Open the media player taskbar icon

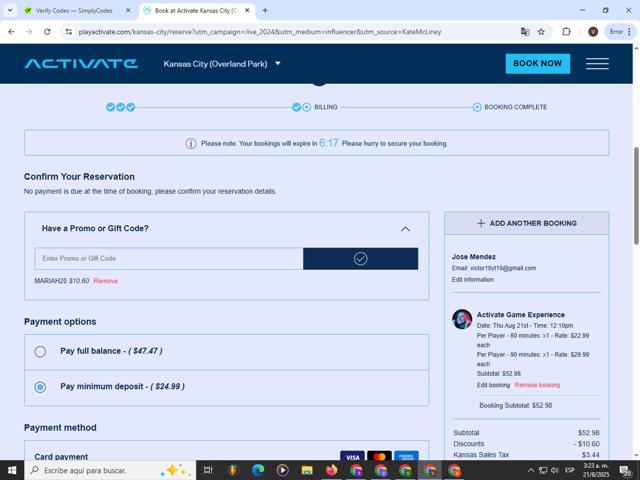(282, 470)
